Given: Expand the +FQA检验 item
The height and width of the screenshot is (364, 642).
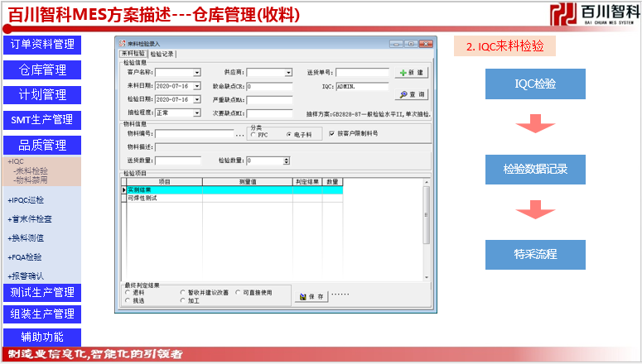Looking at the screenshot, I should 25,257.
